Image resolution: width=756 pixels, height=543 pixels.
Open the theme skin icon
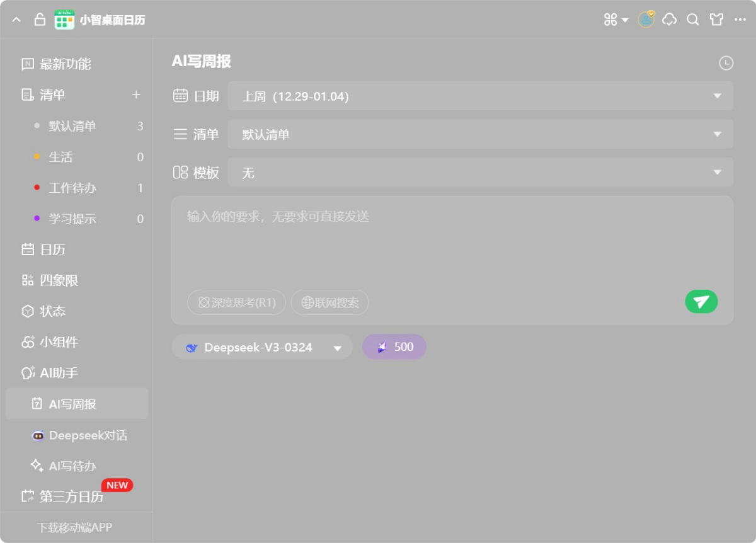(716, 20)
